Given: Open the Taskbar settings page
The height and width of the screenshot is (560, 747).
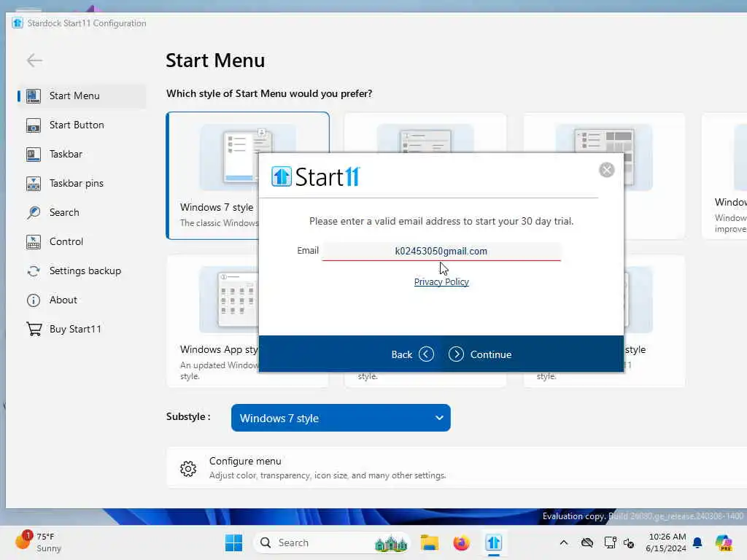Looking at the screenshot, I should (82, 155).
